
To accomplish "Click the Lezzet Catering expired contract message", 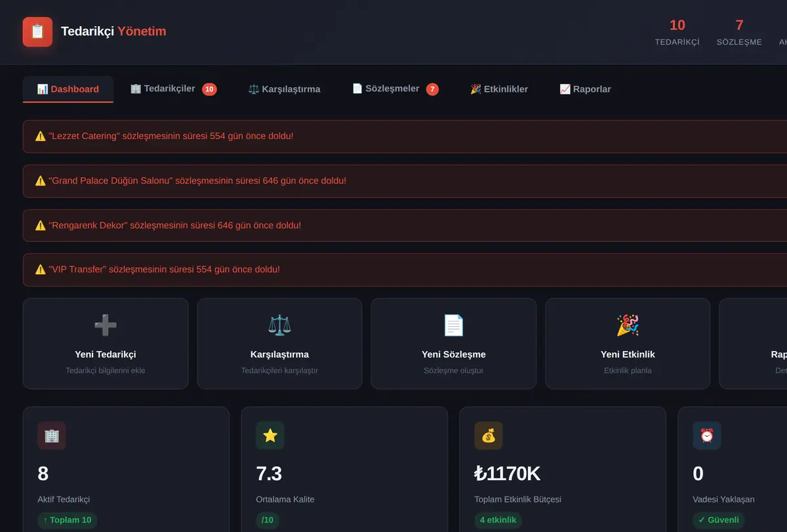I will click(x=171, y=136).
